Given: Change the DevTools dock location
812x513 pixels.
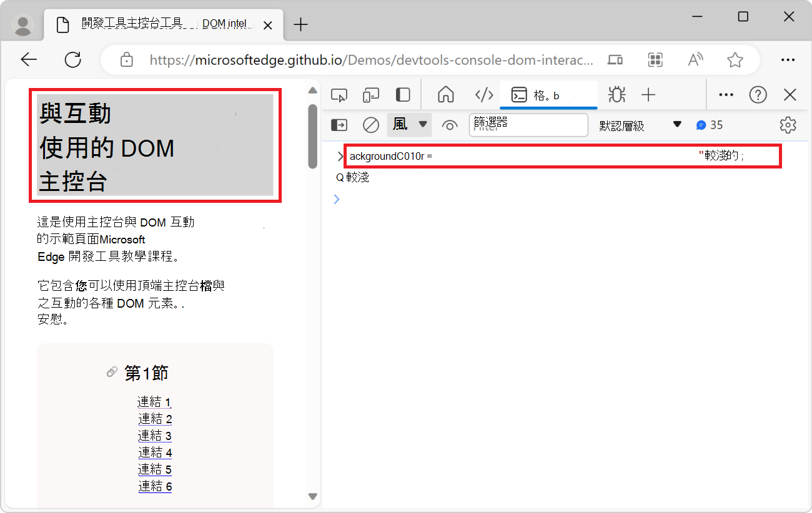Looking at the screenshot, I should pos(402,94).
